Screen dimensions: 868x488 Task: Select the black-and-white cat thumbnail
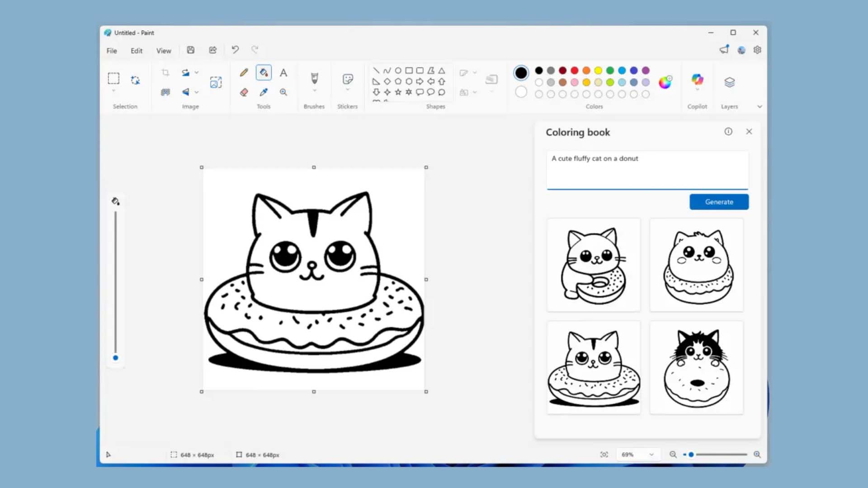click(696, 367)
